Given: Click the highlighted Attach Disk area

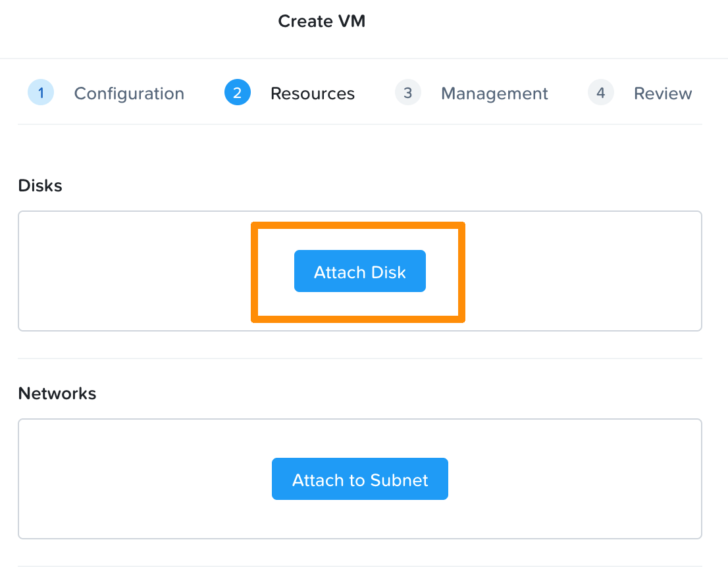Looking at the screenshot, I should coord(359,271).
